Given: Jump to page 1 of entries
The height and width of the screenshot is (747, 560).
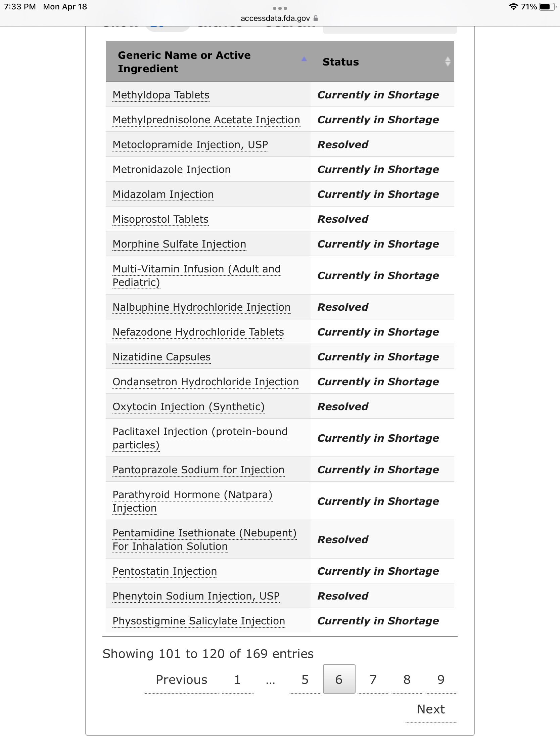Looking at the screenshot, I should tap(238, 679).
